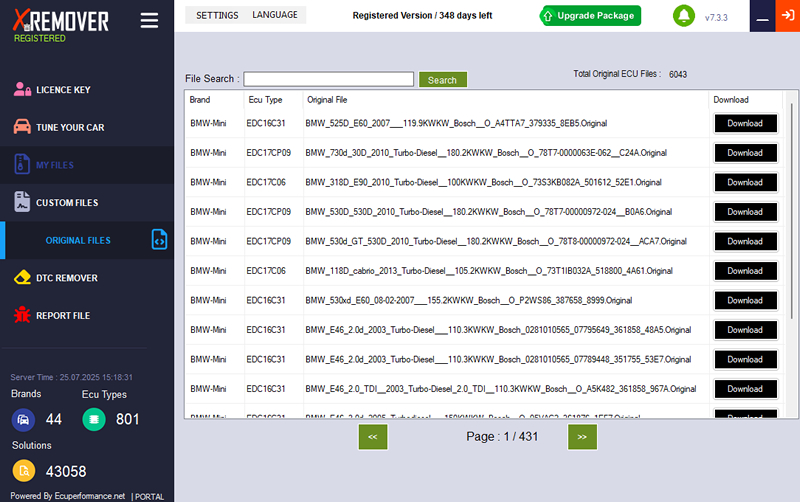Click the file list vertical scrollbar
The image size is (800, 502).
791,210
